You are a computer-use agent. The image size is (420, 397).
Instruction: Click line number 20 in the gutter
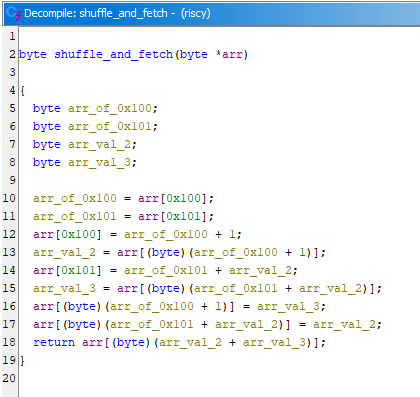click(9, 378)
